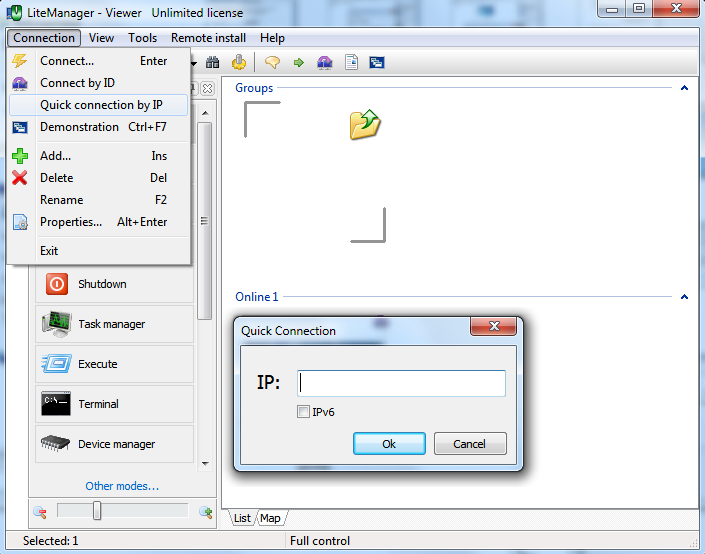
Task: Collapse the Online 1 section
Action: pyautogui.click(x=684, y=297)
